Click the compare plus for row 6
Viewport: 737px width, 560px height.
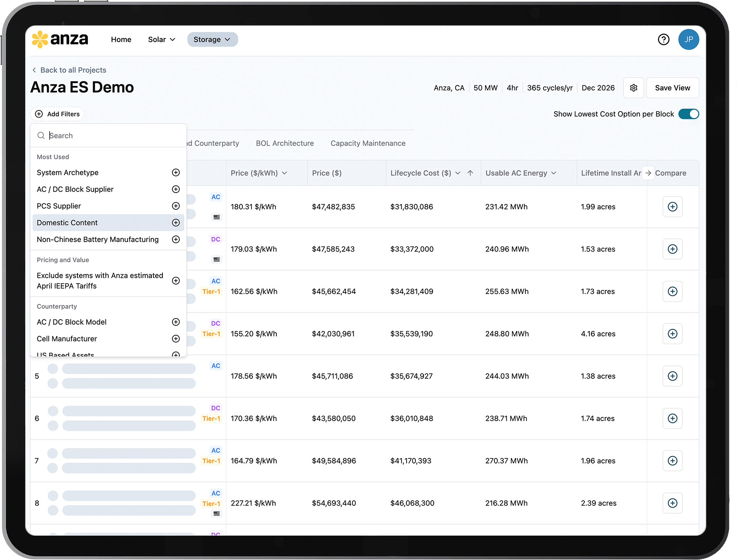click(673, 419)
